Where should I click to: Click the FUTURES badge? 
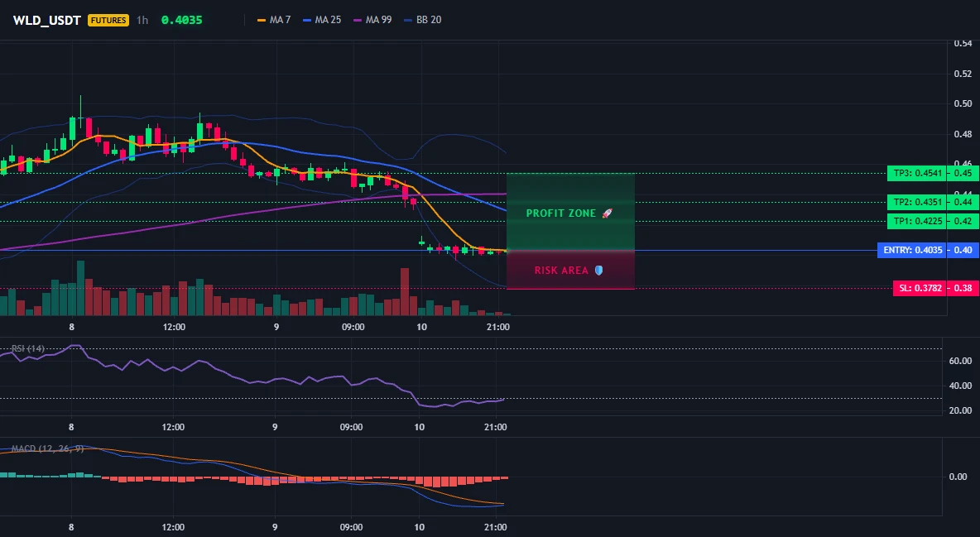click(108, 20)
